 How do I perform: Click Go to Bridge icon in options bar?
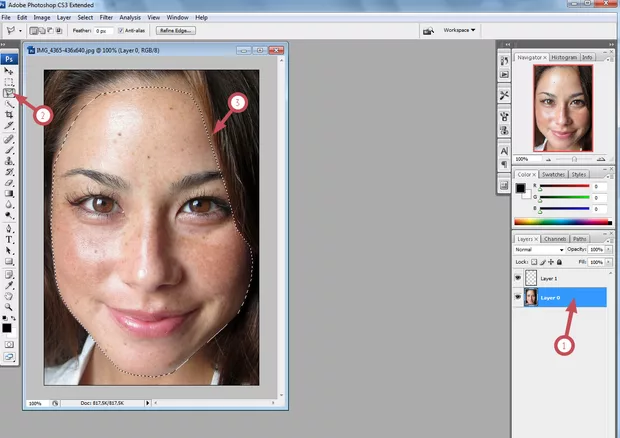point(428,30)
